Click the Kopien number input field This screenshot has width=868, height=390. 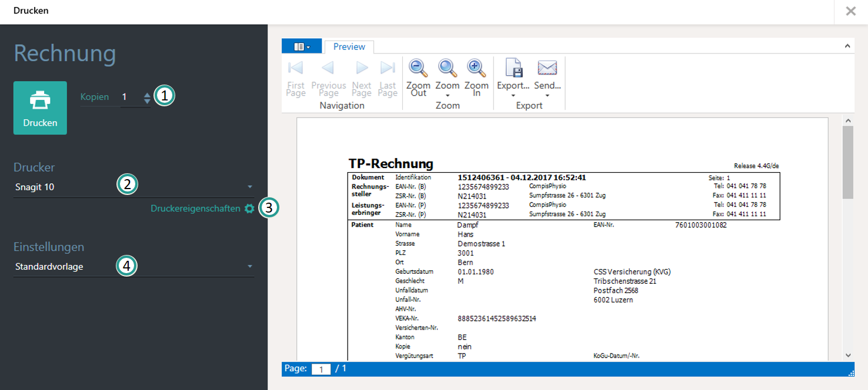point(129,97)
